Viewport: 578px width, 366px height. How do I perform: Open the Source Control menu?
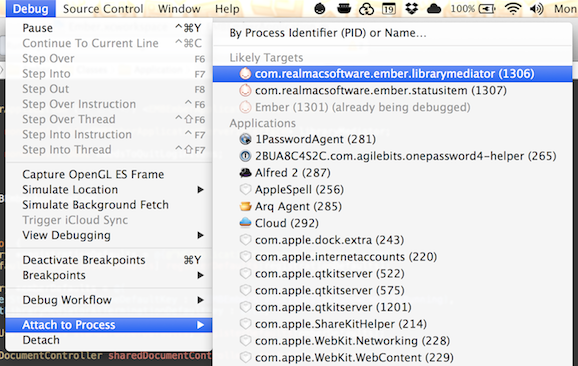(103, 8)
